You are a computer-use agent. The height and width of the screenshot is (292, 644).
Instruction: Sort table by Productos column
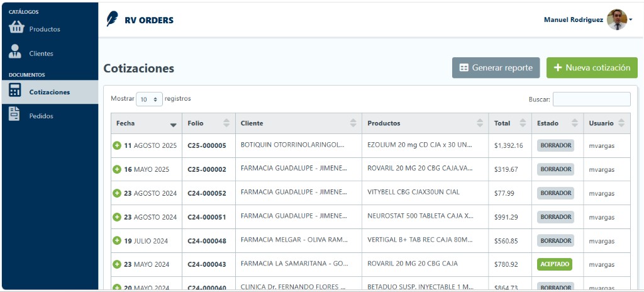pos(425,123)
